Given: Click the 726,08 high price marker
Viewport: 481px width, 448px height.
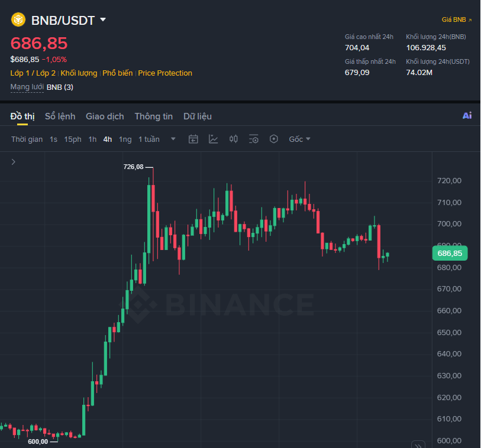Looking at the screenshot, I should 134,167.
